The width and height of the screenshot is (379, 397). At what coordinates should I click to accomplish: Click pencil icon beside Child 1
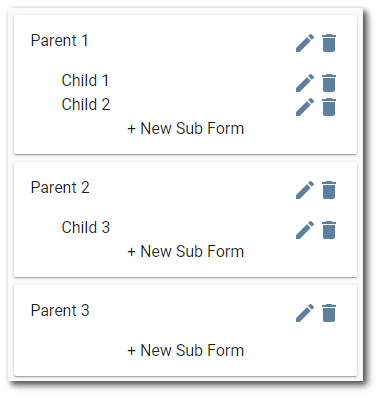click(305, 83)
